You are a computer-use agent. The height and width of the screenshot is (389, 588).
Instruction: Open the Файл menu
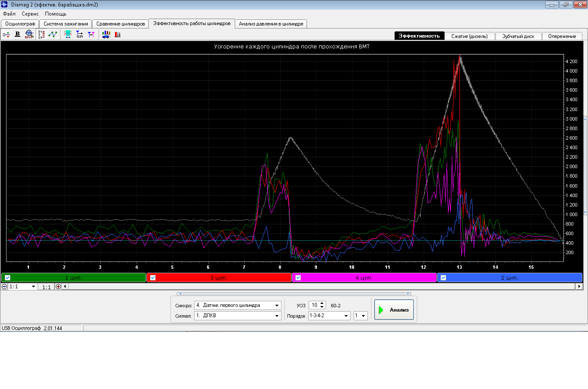(x=9, y=14)
